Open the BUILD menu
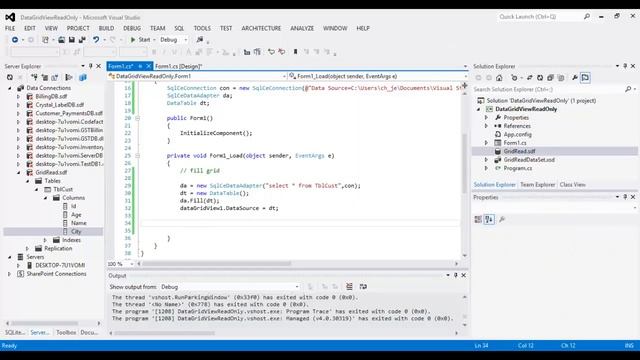Screen dimensions: 640x360 click(107, 28)
